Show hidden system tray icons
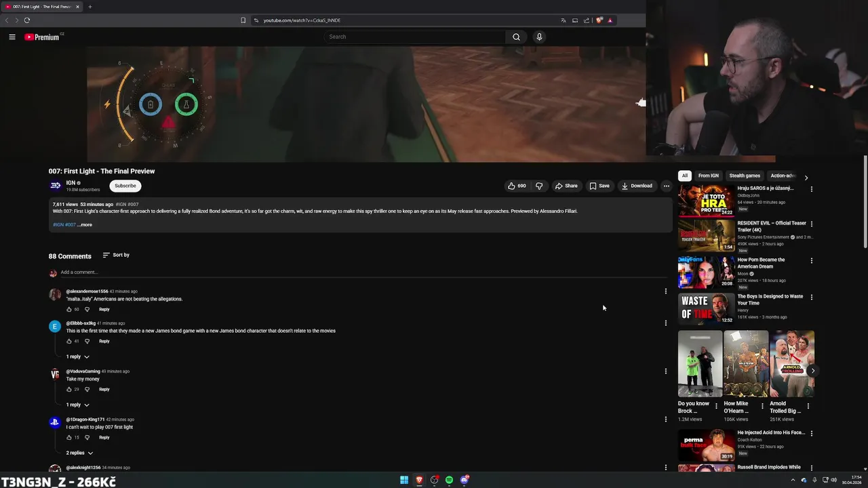868x488 pixels. [x=793, y=480]
